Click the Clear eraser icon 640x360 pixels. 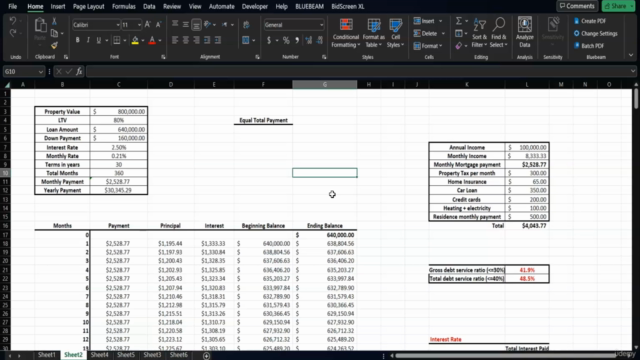(459, 46)
